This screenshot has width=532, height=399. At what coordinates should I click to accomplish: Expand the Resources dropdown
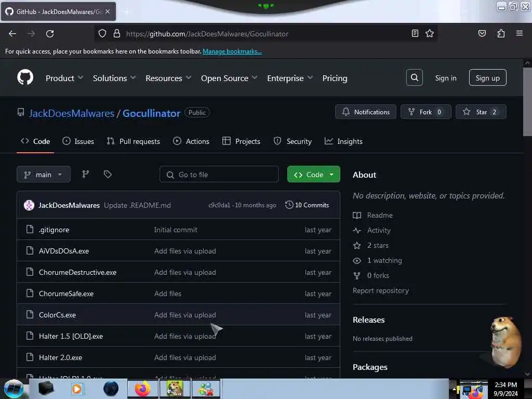point(168,78)
